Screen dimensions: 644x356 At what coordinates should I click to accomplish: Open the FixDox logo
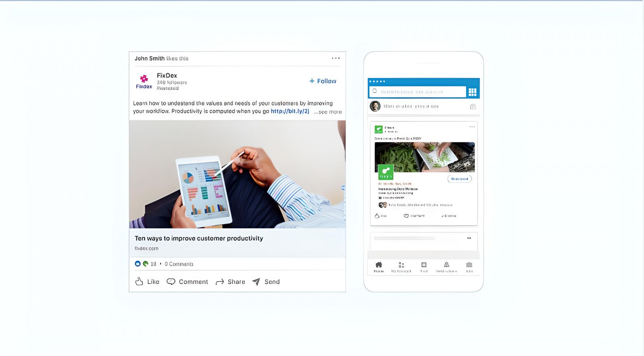144,81
